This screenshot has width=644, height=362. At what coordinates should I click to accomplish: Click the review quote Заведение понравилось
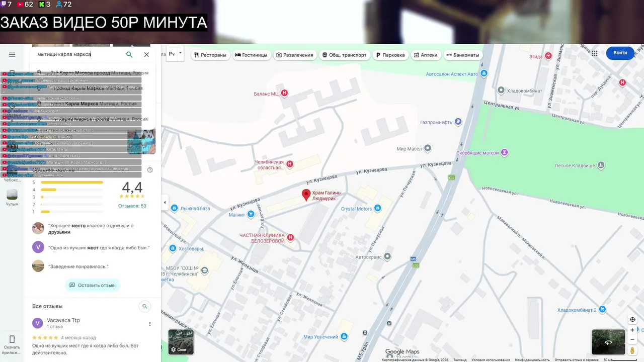pyautogui.click(x=78, y=266)
